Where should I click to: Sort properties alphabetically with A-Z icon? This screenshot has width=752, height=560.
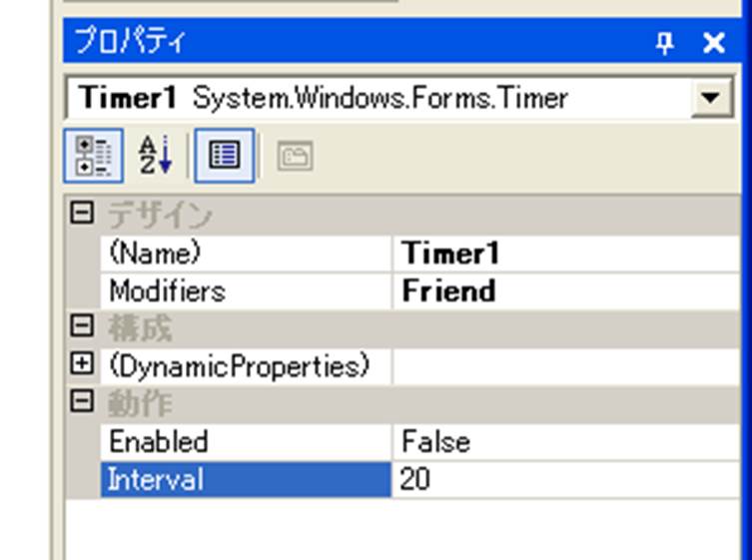155,156
